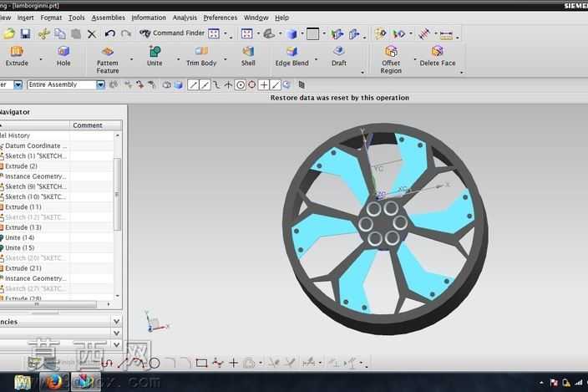Click the gray background rectangle icon
The width and height of the screenshot is (588, 392).
312,34
